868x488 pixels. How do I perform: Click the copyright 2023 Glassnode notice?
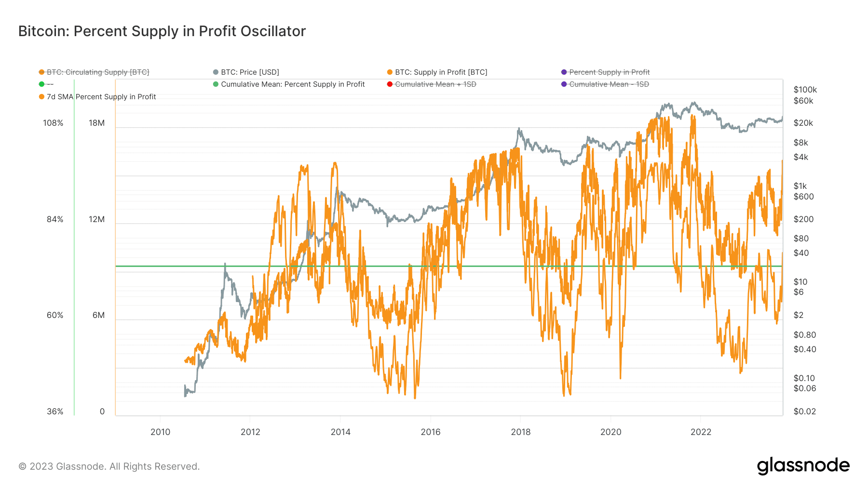[109, 466]
